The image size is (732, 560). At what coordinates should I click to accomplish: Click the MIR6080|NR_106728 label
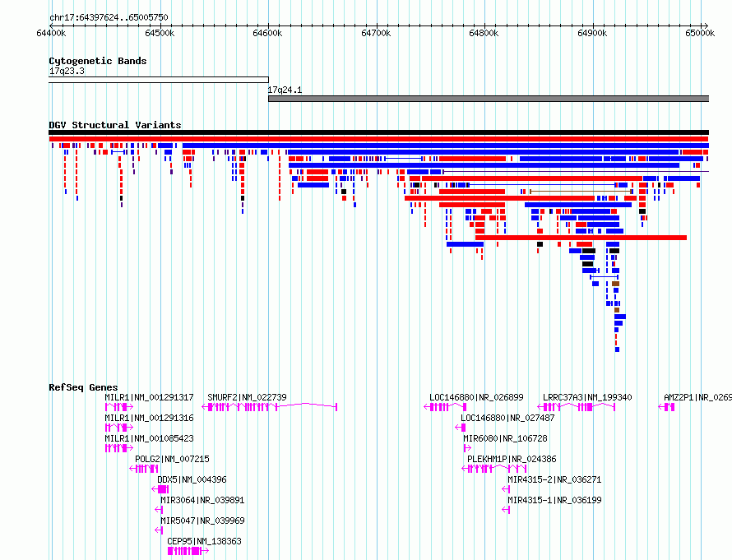pos(505,438)
